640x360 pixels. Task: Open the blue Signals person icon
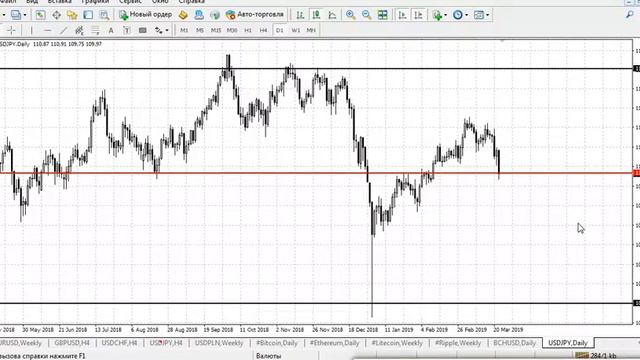[x=199, y=15]
